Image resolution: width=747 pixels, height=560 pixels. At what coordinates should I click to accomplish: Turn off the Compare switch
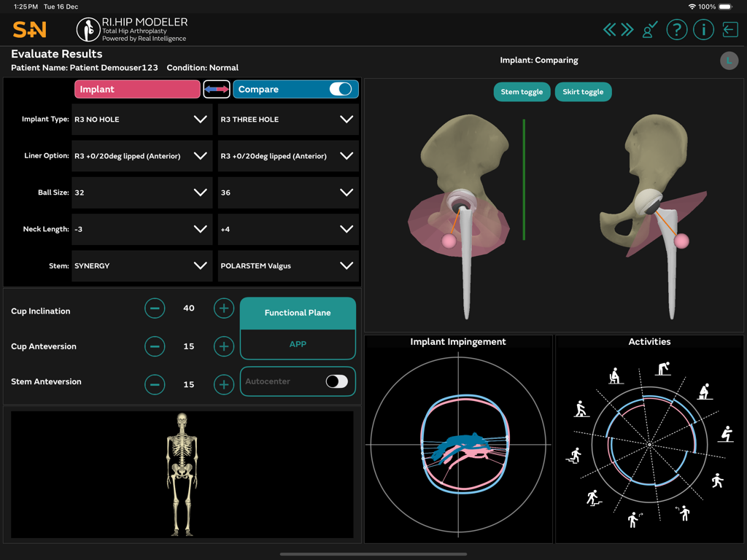click(341, 89)
